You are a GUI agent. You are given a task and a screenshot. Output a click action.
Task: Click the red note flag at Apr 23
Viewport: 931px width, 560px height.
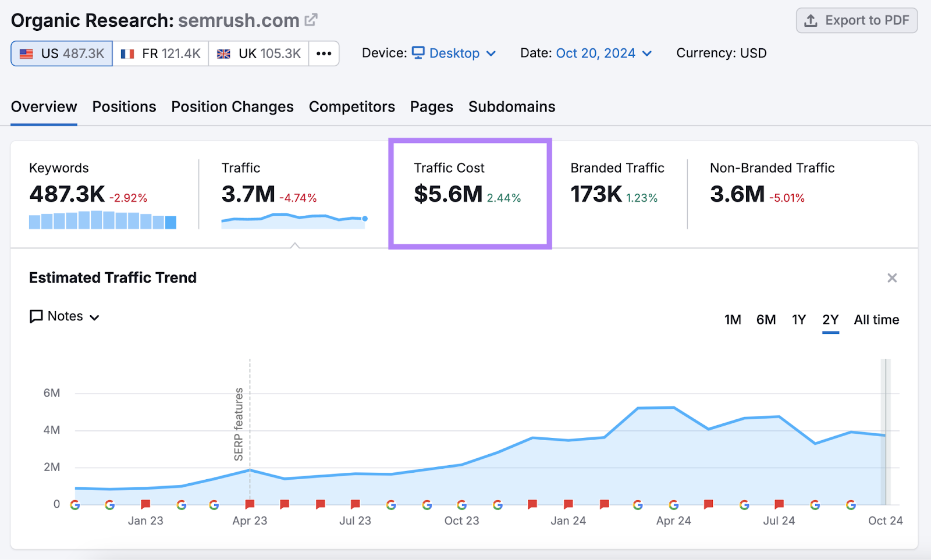(x=250, y=504)
